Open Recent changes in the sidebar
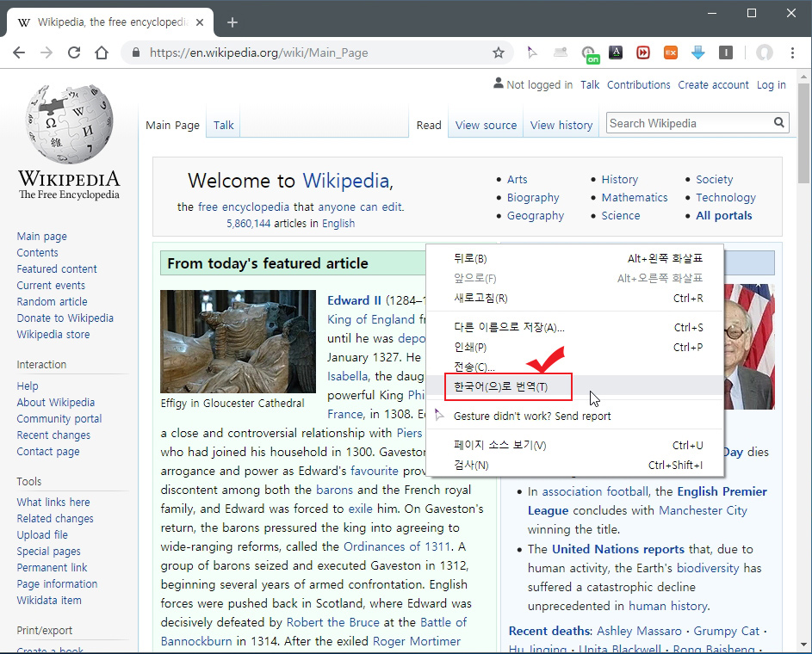Screen dimensions: 812x654 point(53,435)
